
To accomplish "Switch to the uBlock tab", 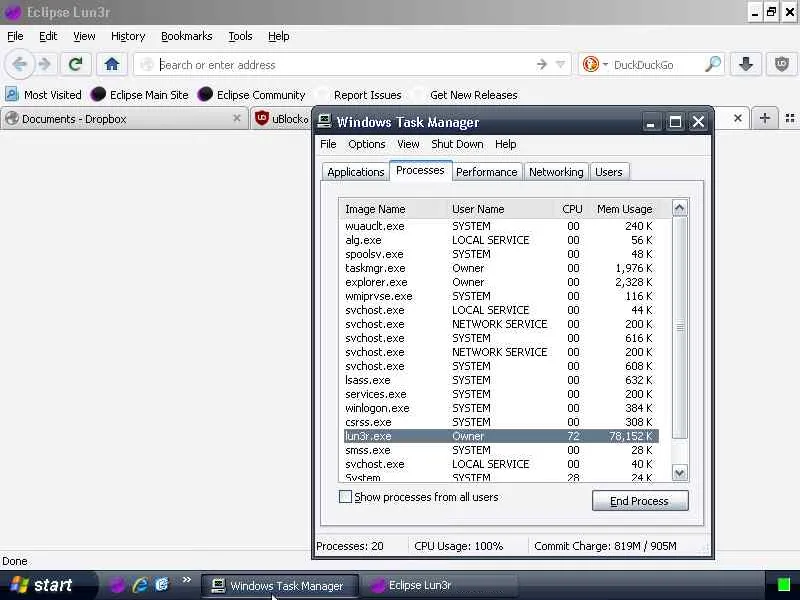I will pos(282,118).
